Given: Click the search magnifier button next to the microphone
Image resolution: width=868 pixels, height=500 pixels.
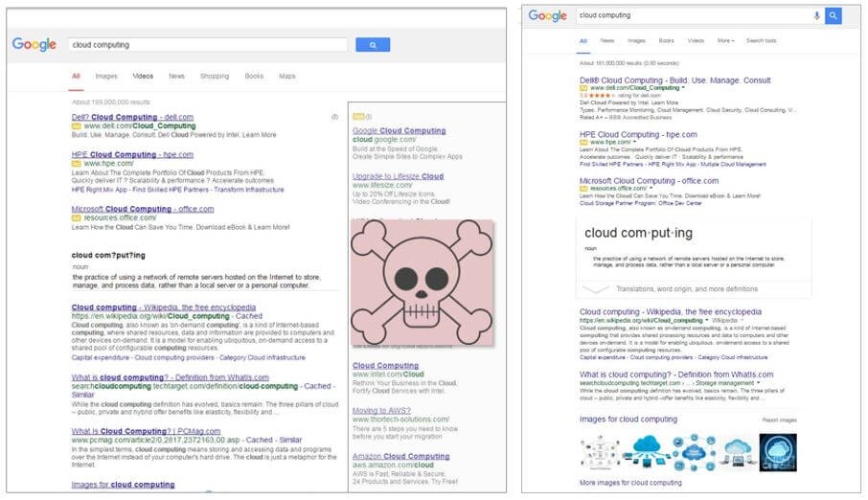Looking at the screenshot, I should point(834,15).
